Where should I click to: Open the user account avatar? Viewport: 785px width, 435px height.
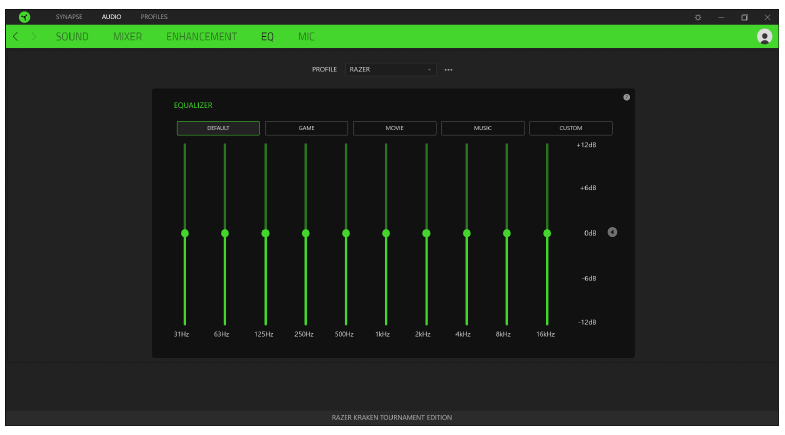tap(764, 37)
